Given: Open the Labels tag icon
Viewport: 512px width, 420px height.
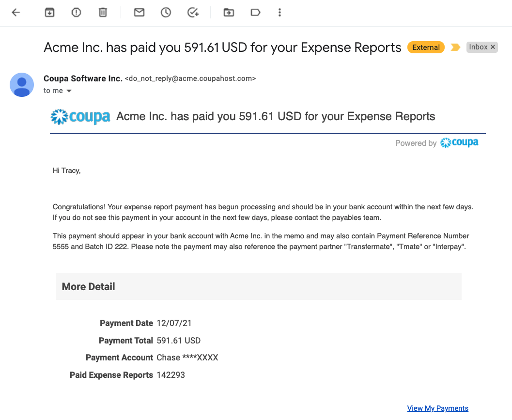Looking at the screenshot, I should pos(255,13).
